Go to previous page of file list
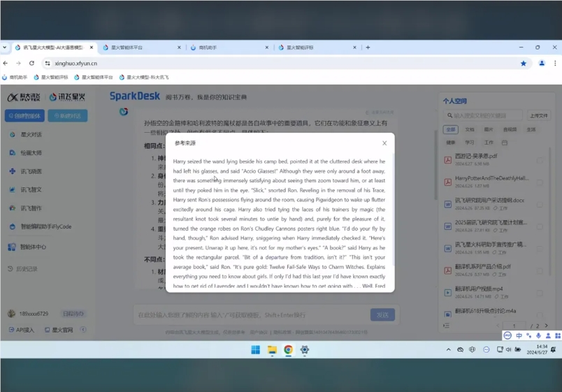The image size is (562, 392). (x=498, y=326)
